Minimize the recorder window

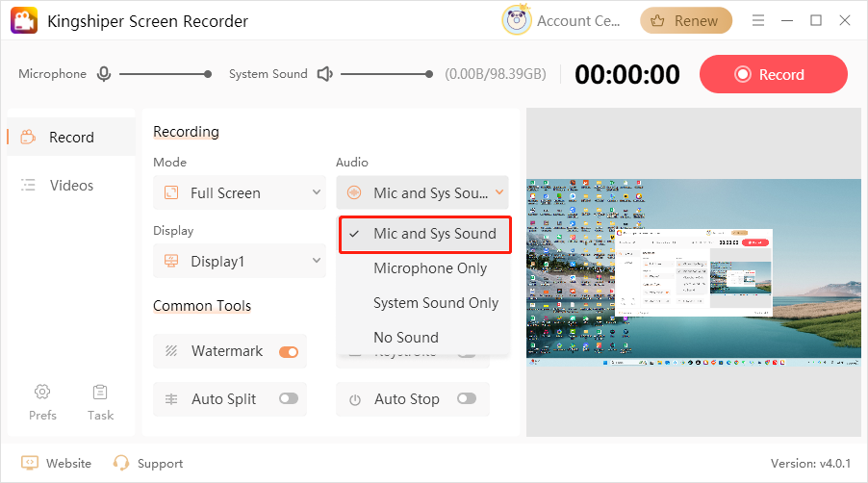[x=786, y=20]
